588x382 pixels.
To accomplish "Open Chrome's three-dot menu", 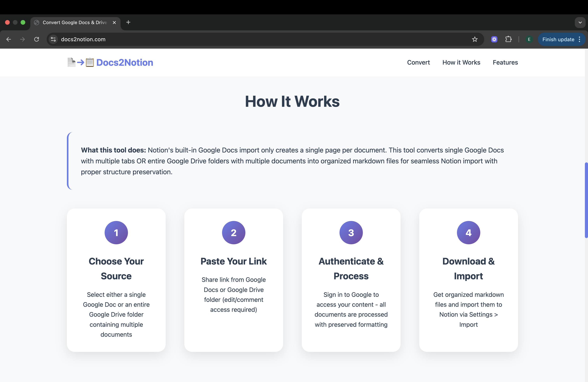I will [580, 39].
